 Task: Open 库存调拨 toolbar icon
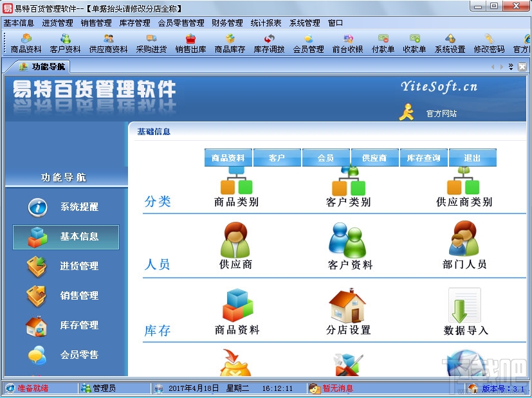click(269, 44)
